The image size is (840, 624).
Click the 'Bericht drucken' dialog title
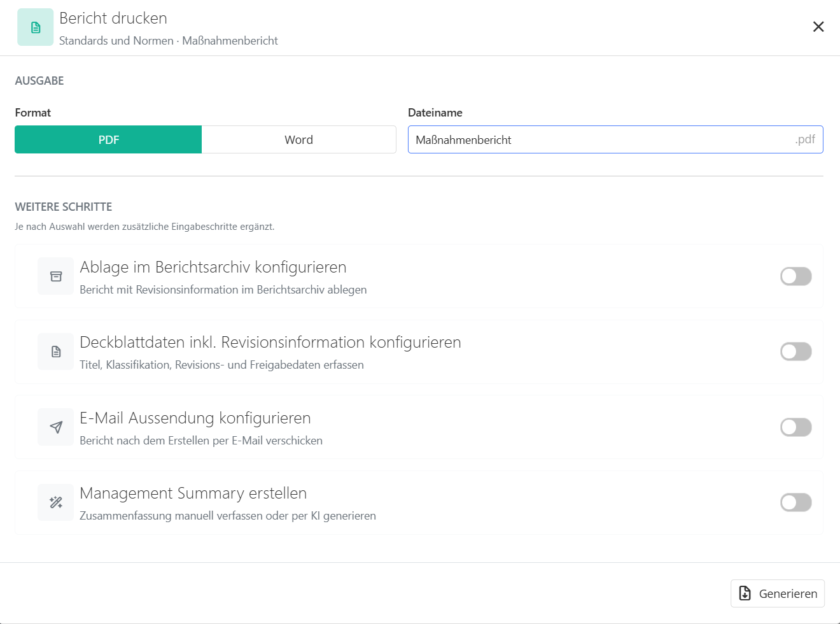(113, 18)
